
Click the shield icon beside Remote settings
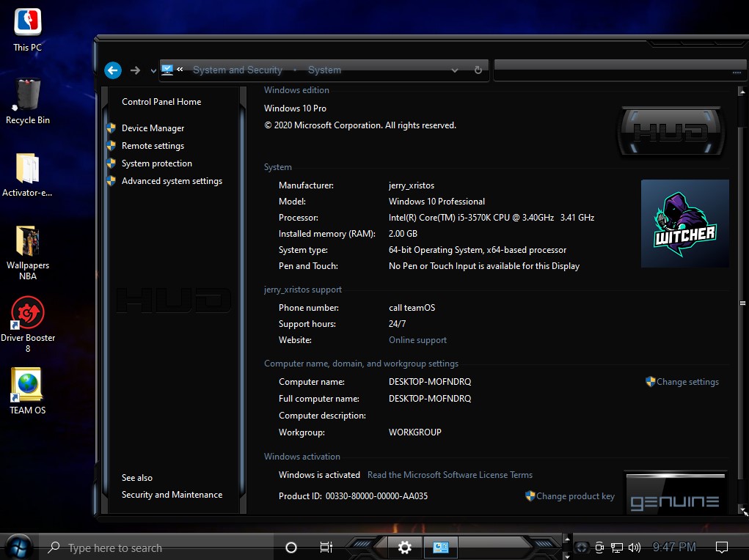tap(112, 146)
